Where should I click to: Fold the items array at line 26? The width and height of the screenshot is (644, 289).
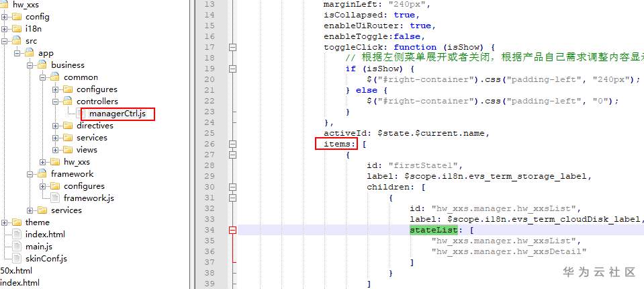[233, 144]
